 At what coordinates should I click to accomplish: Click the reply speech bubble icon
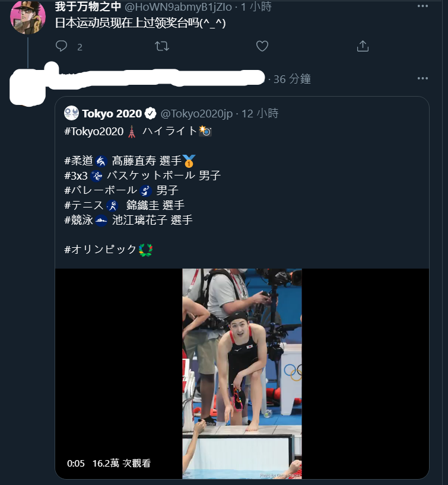(x=61, y=46)
